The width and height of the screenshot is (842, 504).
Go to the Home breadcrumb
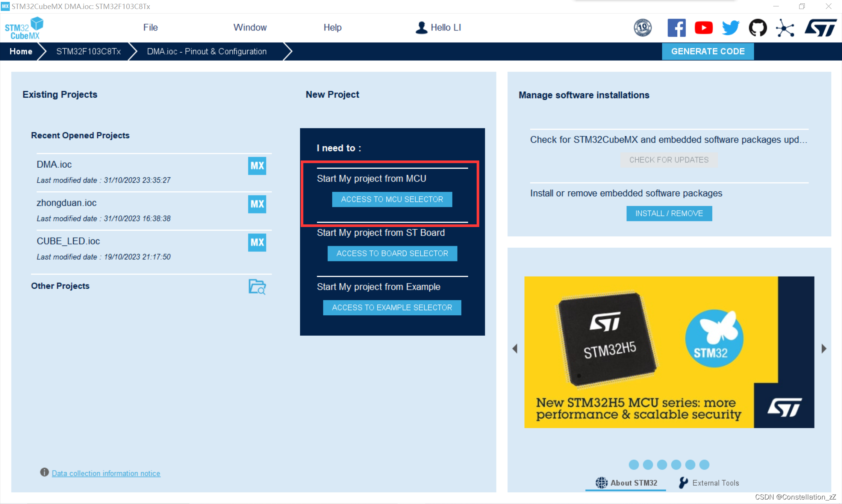click(x=21, y=51)
